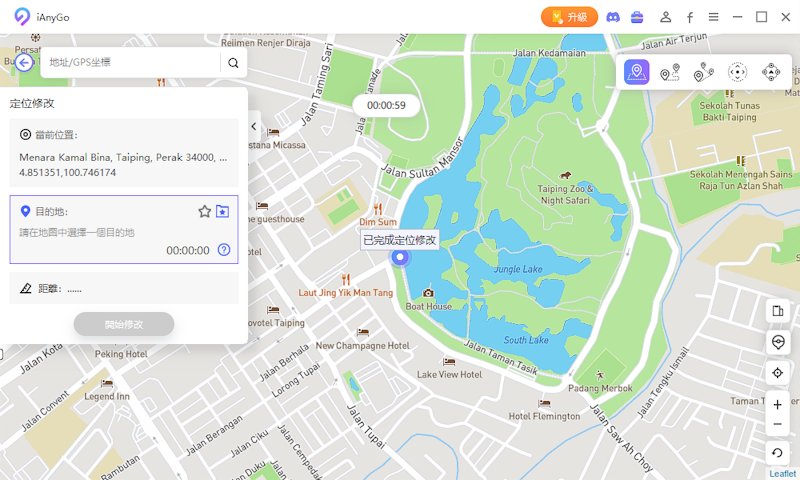The height and width of the screenshot is (480, 800).
Task: Click the search magnifier button
Action: point(233,63)
